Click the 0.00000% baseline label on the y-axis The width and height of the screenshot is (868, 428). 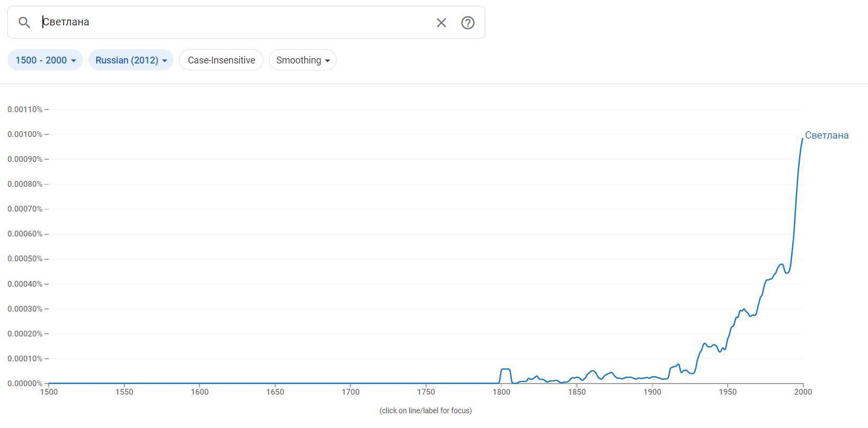coord(25,384)
